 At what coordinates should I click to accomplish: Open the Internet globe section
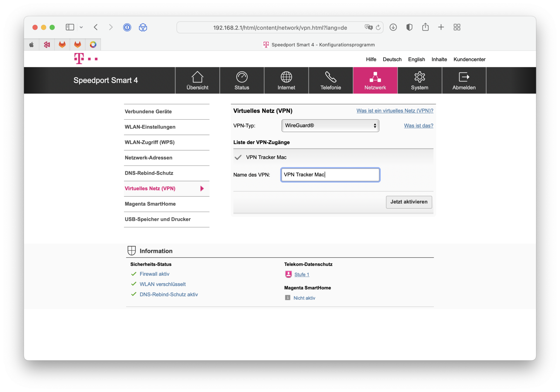286,80
